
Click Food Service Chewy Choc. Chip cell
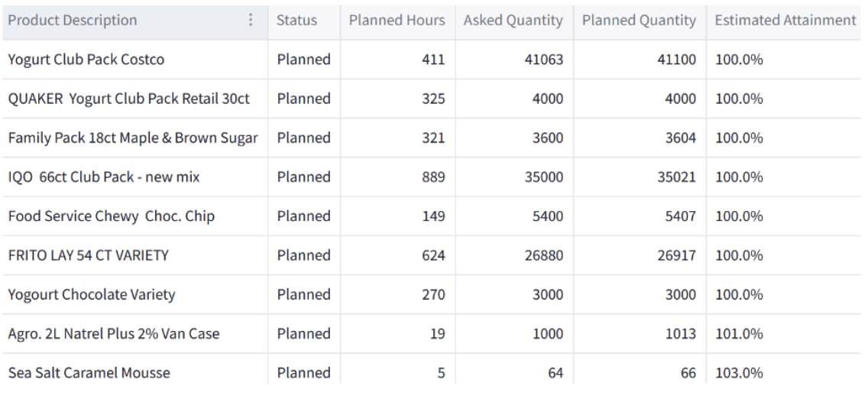(x=112, y=216)
